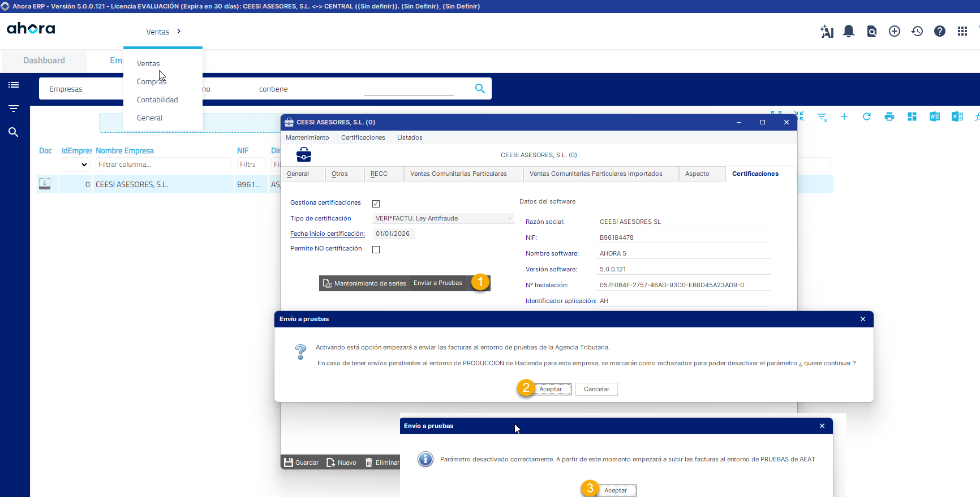Open the notifications bell
980x497 pixels.
[x=849, y=31]
